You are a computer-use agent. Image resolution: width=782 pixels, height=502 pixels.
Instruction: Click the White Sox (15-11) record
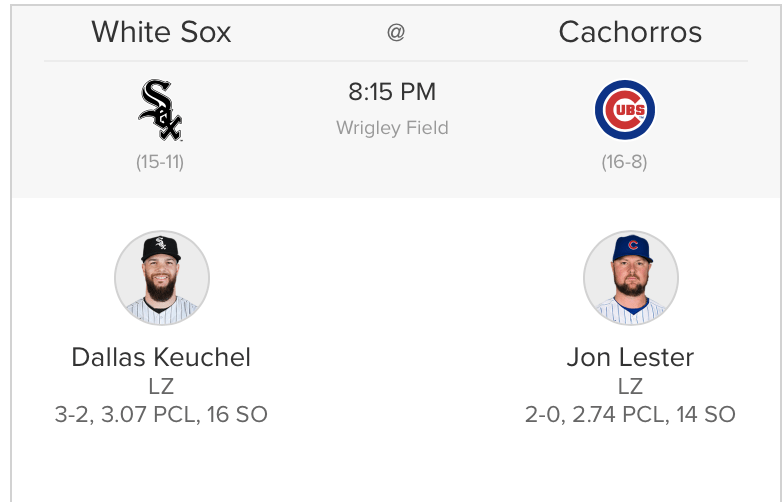(160, 161)
